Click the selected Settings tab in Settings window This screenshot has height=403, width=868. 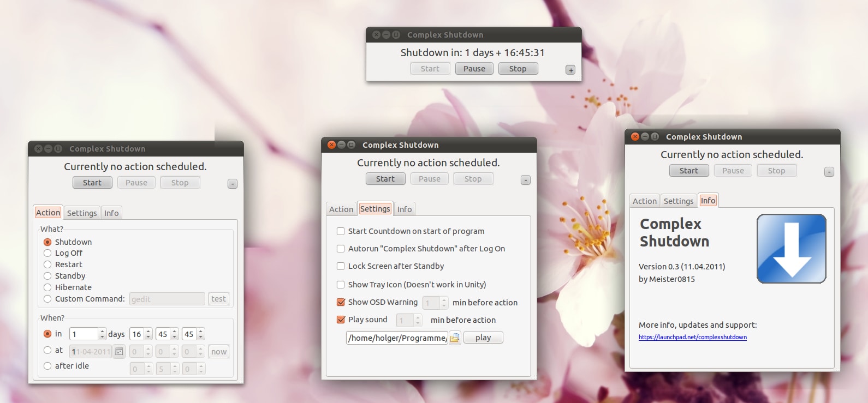(x=375, y=209)
